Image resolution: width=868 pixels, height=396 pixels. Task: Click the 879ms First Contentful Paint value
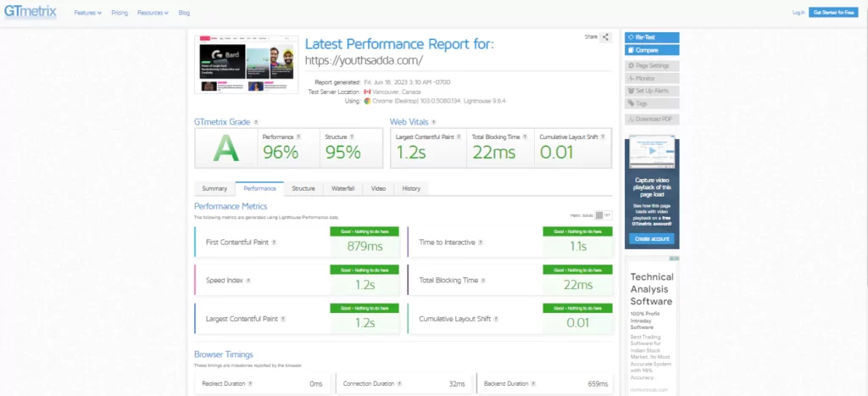(364, 247)
